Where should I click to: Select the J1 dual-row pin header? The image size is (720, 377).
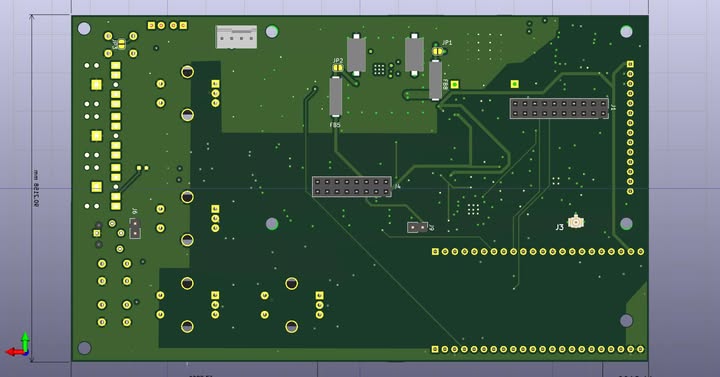click(x=559, y=108)
